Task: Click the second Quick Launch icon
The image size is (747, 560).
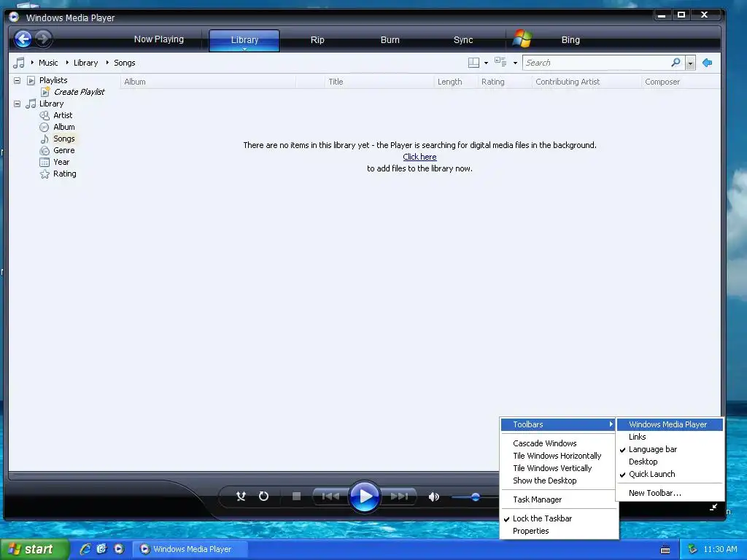Action: pos(101,549)
